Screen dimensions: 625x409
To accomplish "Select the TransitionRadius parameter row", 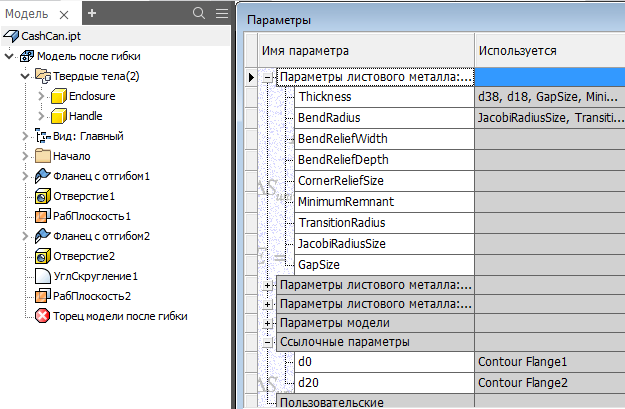I will [x=384, y=223].
